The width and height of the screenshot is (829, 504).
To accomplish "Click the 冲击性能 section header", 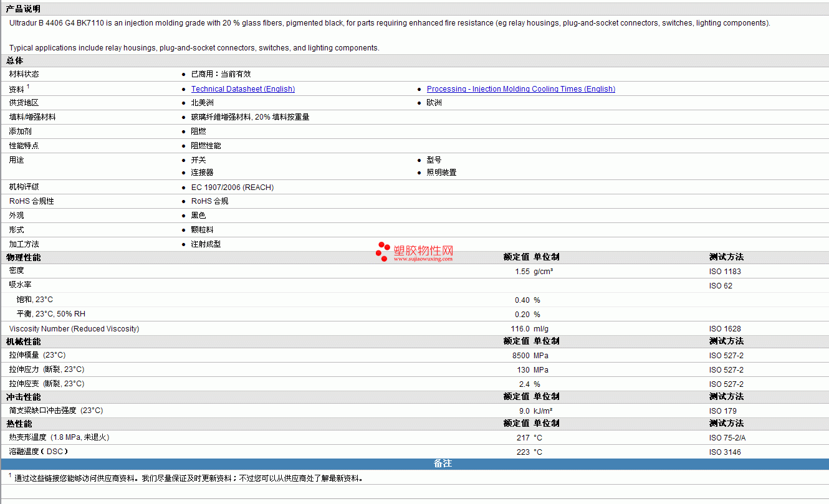I will [24, 397].
